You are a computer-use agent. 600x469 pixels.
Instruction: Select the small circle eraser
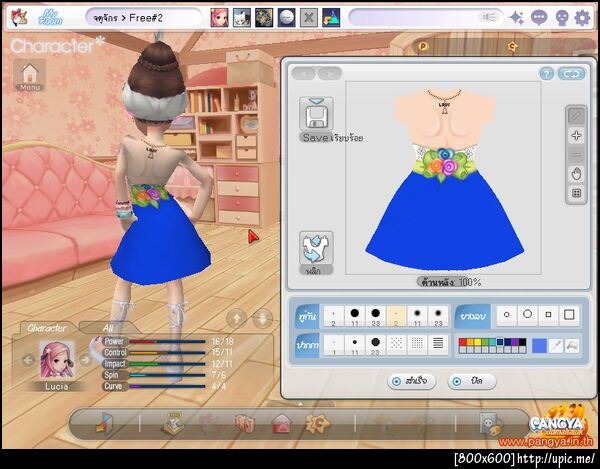(507, 315)
